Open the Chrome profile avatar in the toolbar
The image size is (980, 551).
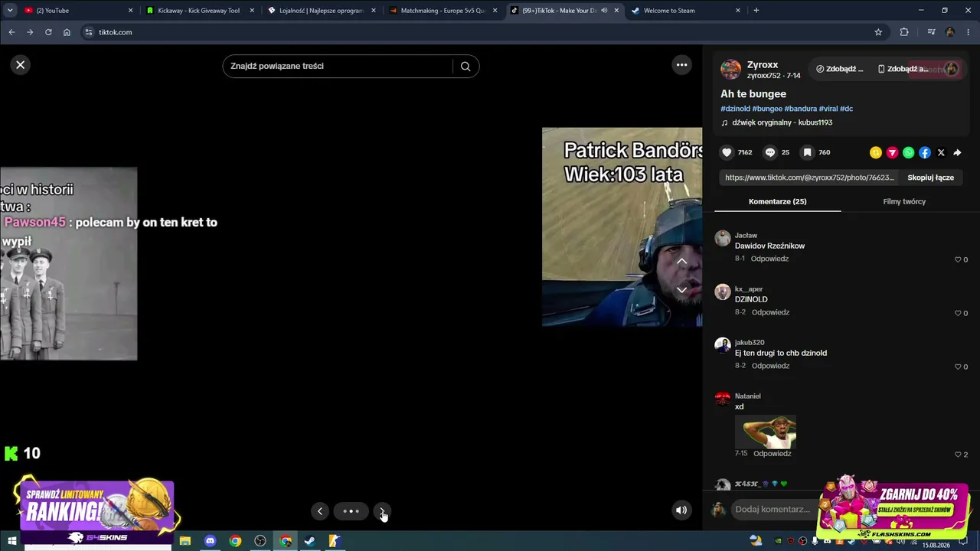tap(950, 32)
